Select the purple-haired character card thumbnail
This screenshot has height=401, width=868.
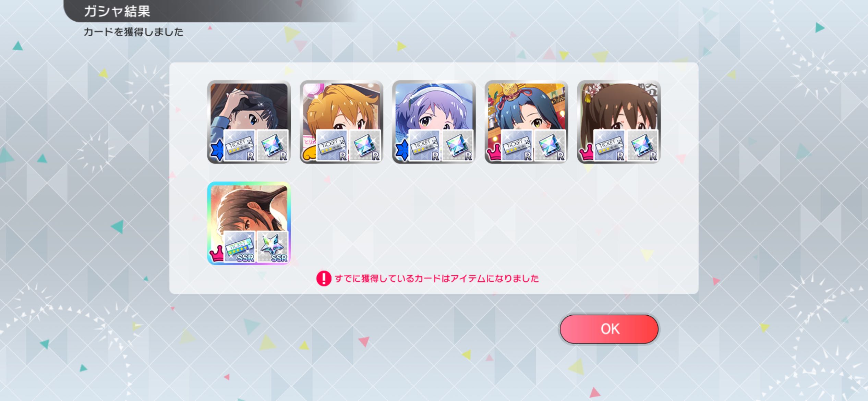(434, 122)
